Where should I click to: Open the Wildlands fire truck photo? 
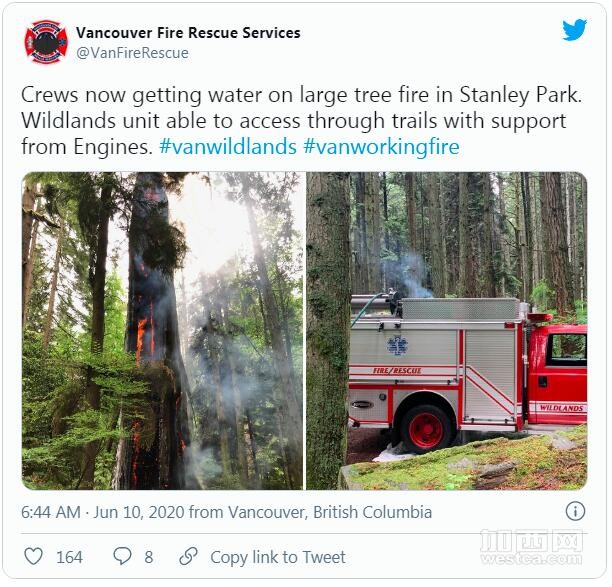click(447, 331)
